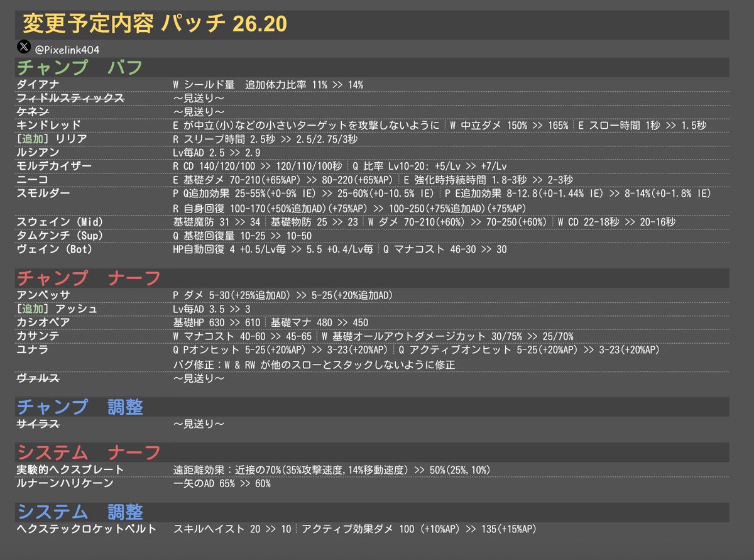This screenshot has width=754, height=560.
Task: Click the システム 調整 section header
Action: pyautogui.click(x=80, y=512)
